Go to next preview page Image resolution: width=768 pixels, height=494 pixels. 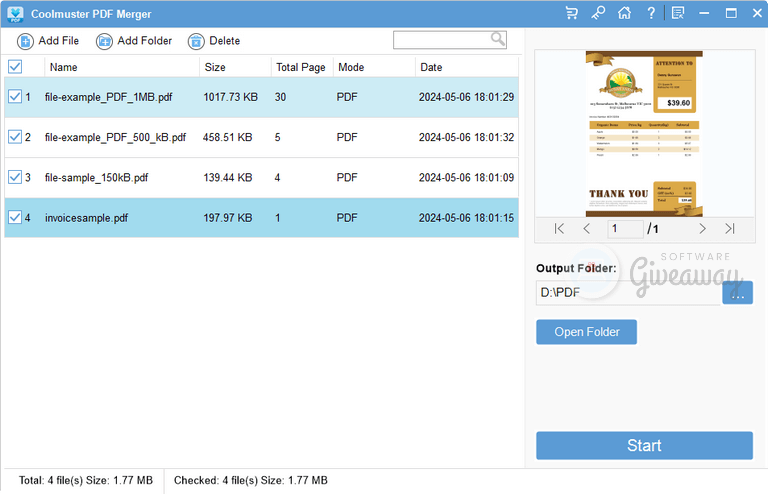(702, 229)
